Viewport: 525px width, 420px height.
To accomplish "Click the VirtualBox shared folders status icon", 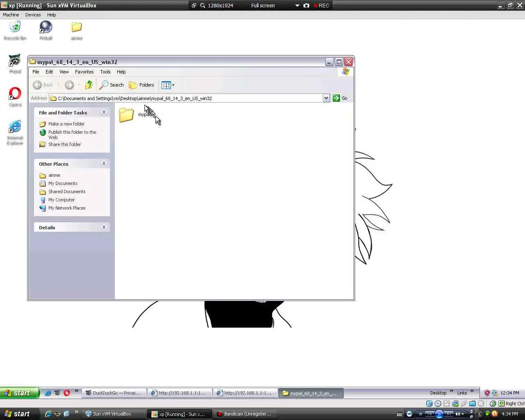I will pos(472,404).
